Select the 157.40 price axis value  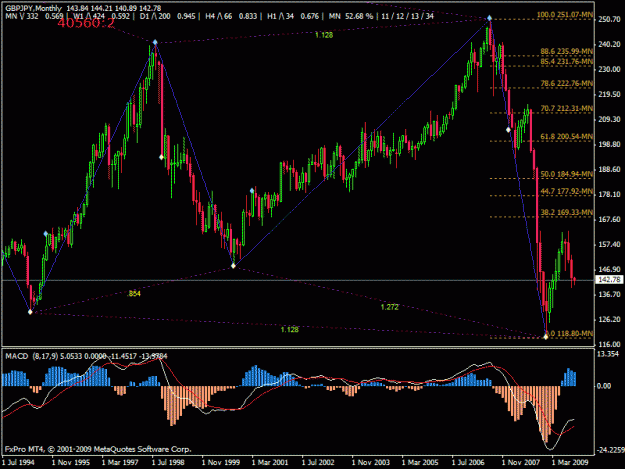tap(609, 244)
